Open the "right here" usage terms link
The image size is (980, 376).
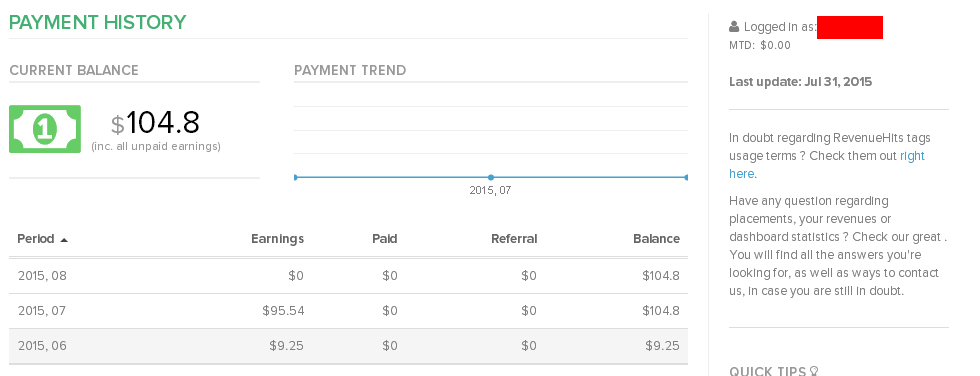(x=827, y=165)
